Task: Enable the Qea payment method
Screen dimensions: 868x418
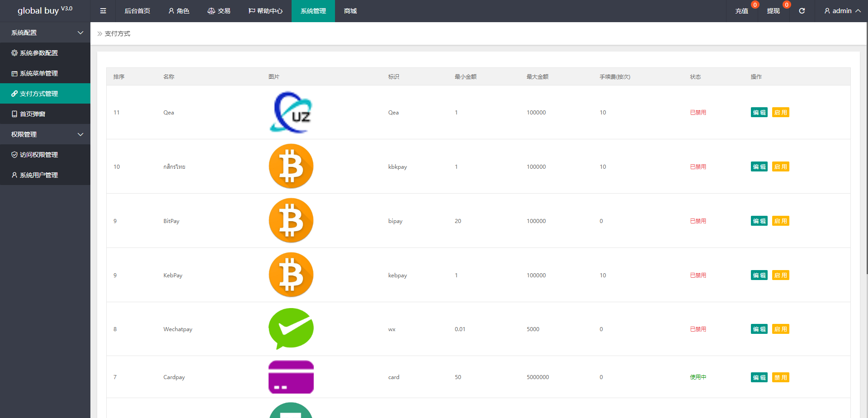Action: [781, 112]
